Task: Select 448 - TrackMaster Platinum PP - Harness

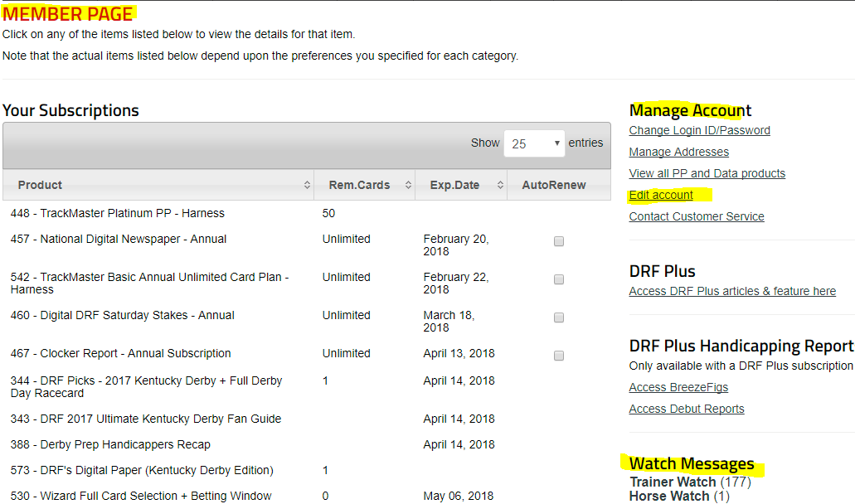Action: point(117,213)
